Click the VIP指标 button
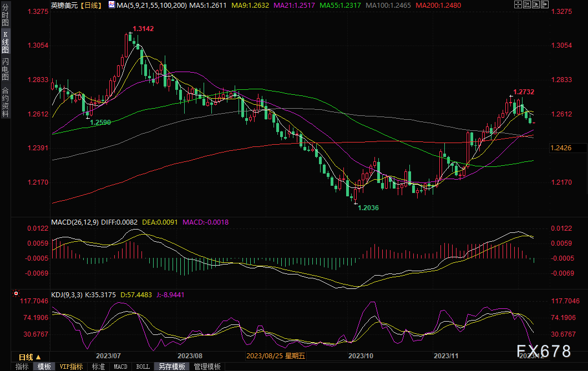This screenshot has width=588, height=371. click(x=71, y=367)
